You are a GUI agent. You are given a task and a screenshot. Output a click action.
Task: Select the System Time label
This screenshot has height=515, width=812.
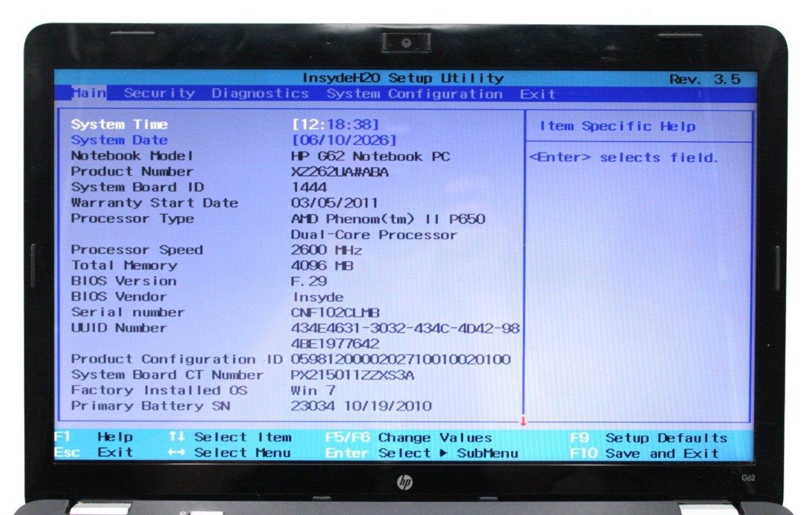(x=119, y=124)
